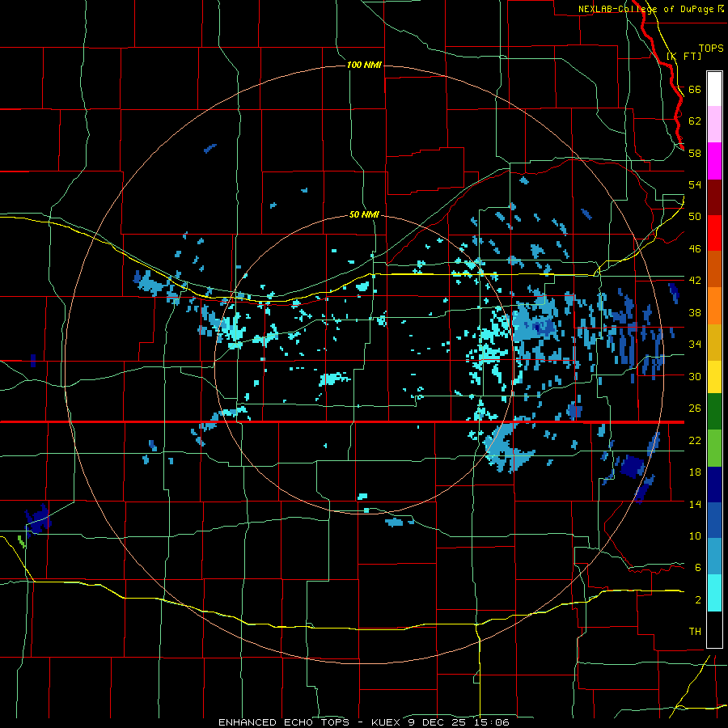Click the "62" legend value
The height and width of the screenshot is (728, 728).
point(695,121)
